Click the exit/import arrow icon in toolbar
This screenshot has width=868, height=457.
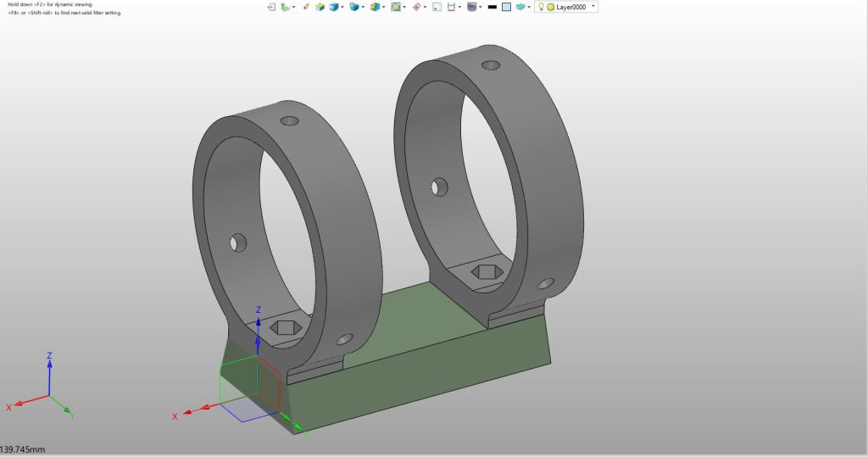click(271, 7)
